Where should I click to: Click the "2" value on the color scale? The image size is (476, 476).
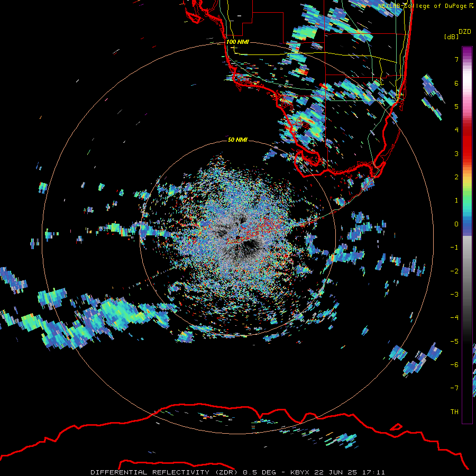(456, 177)
